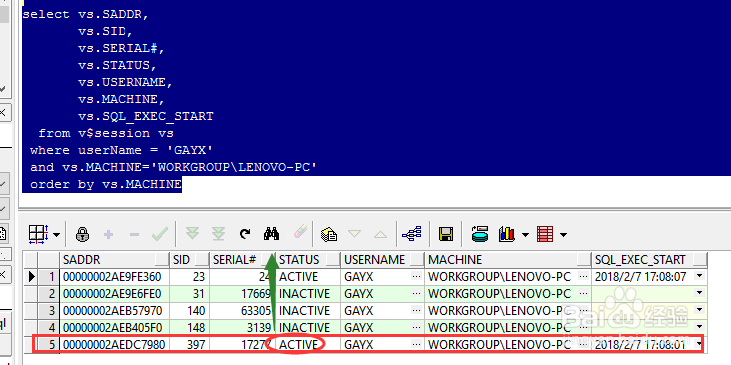
Task: Open the bar chart dropdown arrow
Action: pos(525,234)
